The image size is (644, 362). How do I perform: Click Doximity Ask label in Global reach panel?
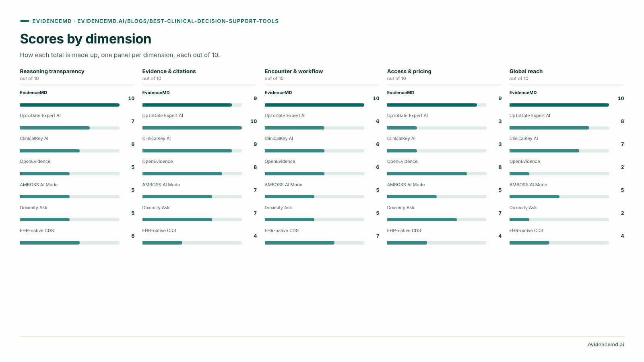[523, 208]
